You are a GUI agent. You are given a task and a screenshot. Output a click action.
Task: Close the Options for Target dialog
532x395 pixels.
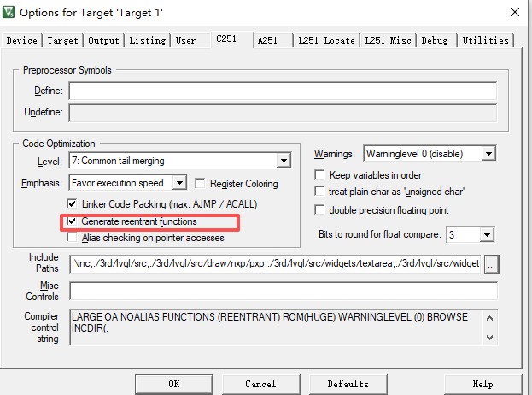tap(513, 12)
